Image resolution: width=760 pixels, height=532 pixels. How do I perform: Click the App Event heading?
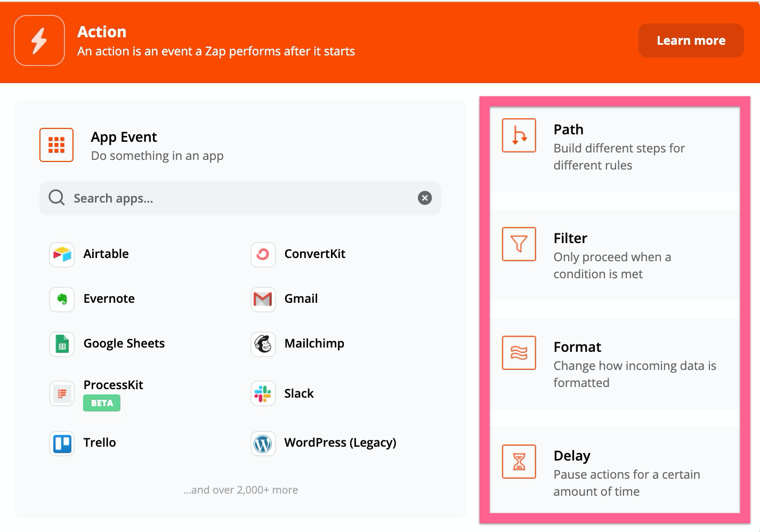click(124, 138)
